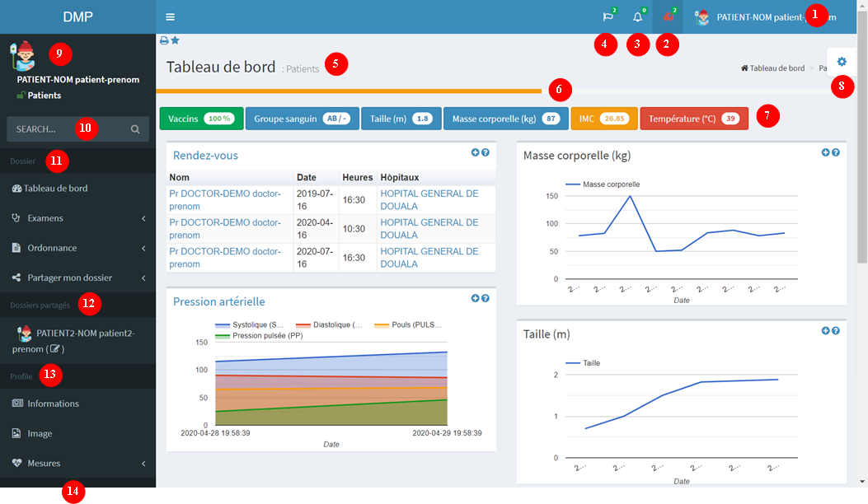Viewport: 868px width, 504px height.
Task: Click the plus icon on the Taille panel
Action: tap(825, 331)
